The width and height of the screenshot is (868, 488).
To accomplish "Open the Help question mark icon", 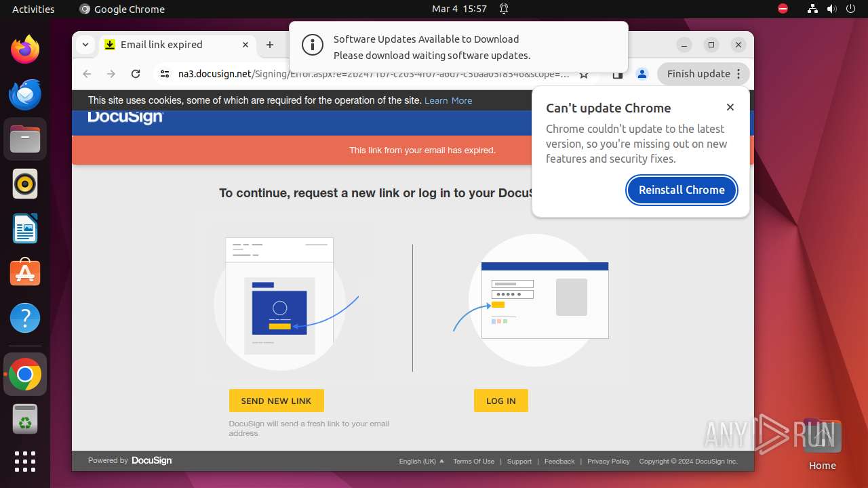I will (x=25, y=318).
